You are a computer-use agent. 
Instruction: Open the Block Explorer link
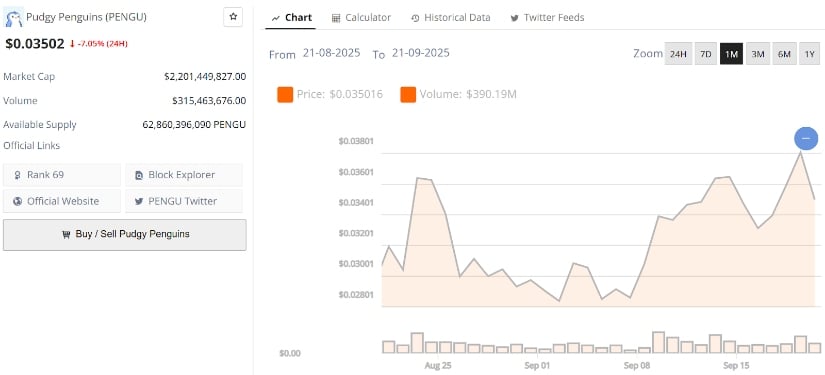(184, 175)
